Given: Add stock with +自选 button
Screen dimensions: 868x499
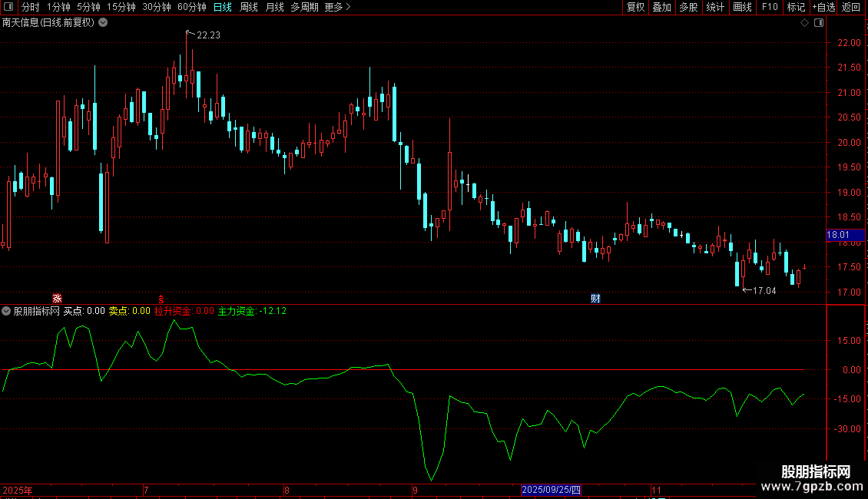Looking at the screenshot, I should [x=823, y=7].
